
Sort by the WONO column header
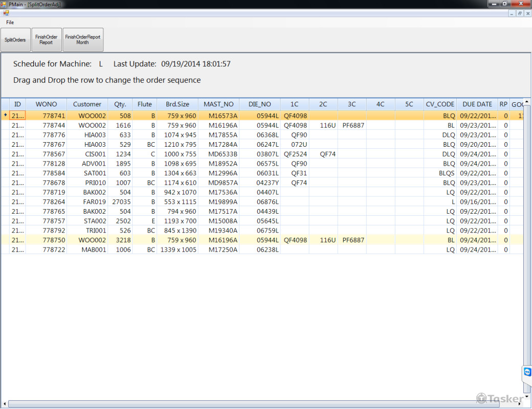click(x=46, y=104)
